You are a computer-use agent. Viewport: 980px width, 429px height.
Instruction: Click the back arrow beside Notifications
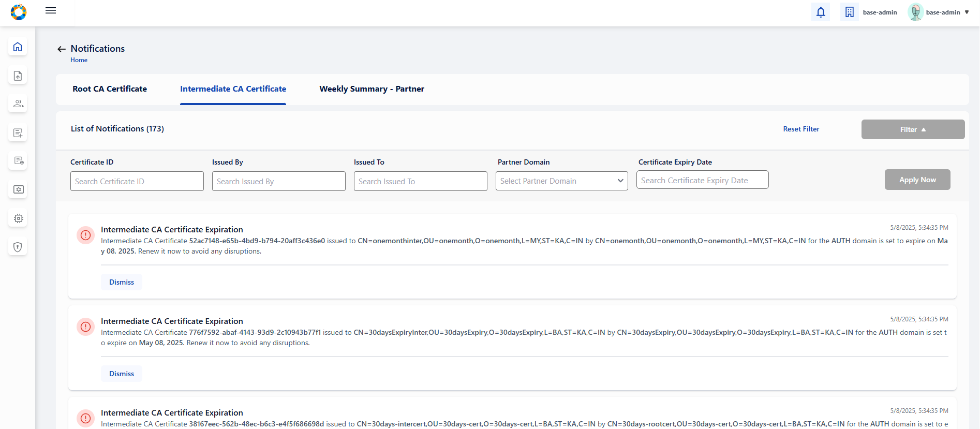62,49
